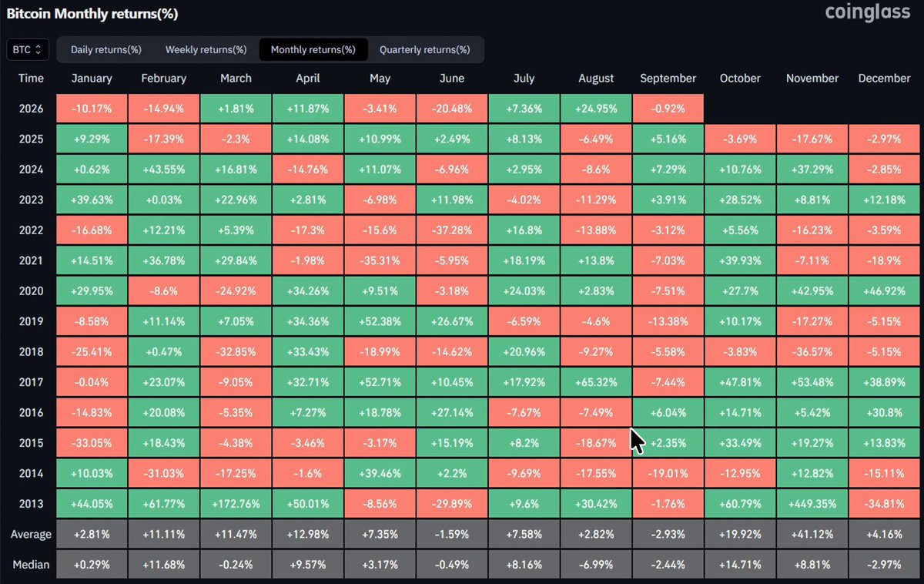This screenshot has width=924, height=584.
Task: Click the December column header
Action: click(885, 79)
